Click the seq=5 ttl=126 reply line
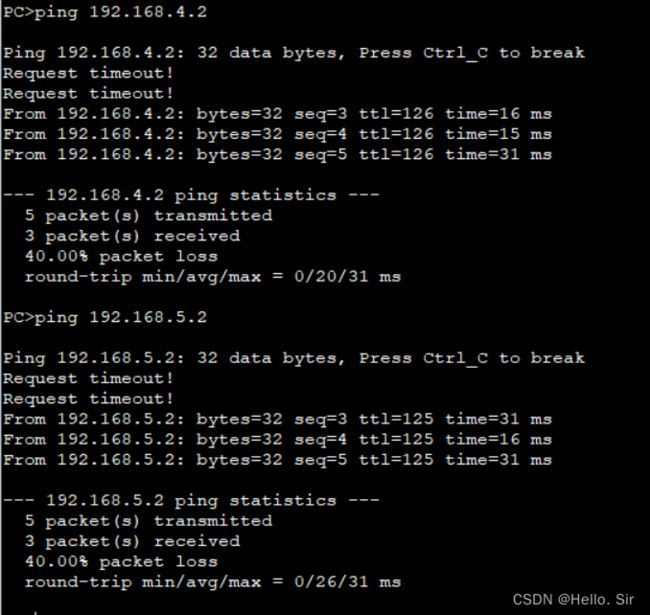Image resolution: width=650 pixels, height=615 pixels. [278, 155]
